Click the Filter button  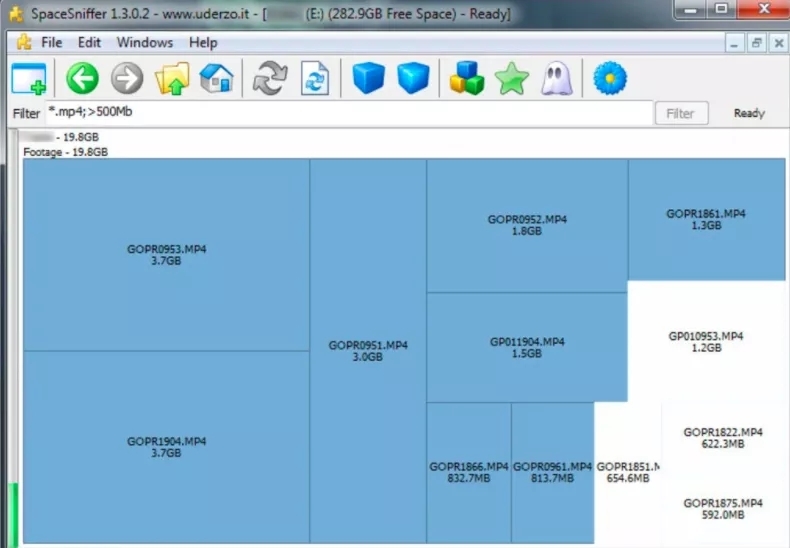point(681,113)
